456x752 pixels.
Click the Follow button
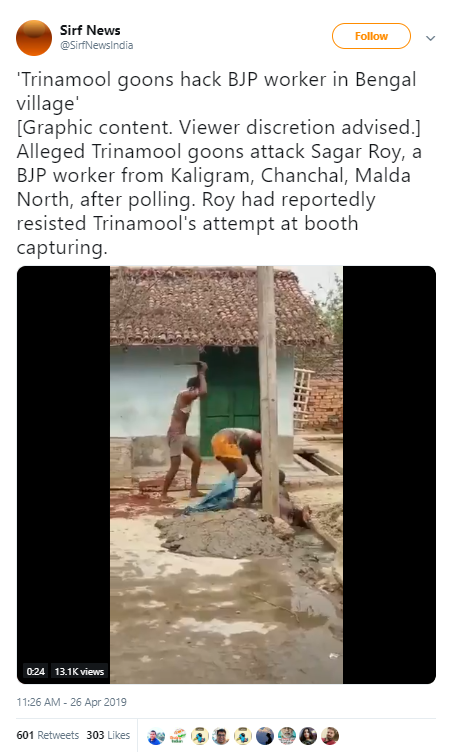click(x=371, y=36)
